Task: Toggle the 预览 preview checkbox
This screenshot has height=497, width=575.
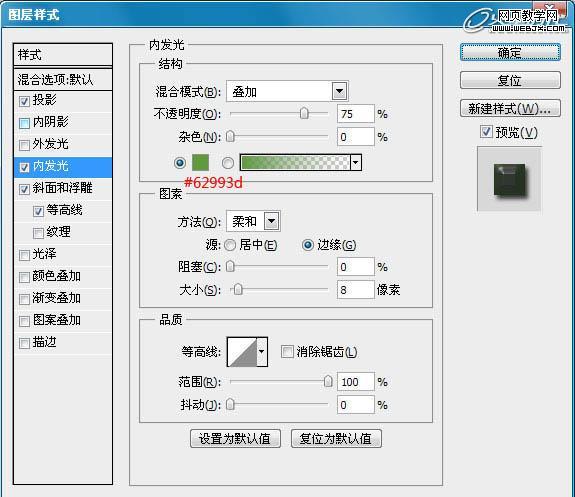Action: (x=486, y=131)
